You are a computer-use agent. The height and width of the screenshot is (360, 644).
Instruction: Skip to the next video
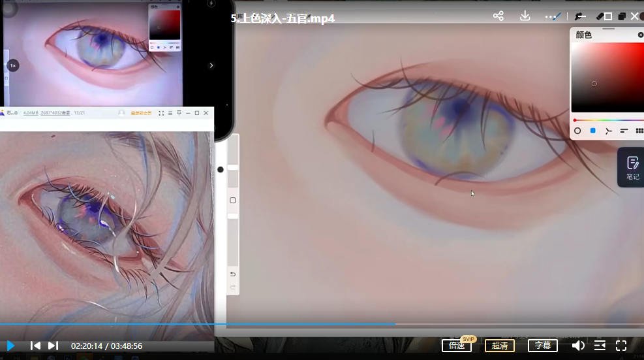tap(54, 346)
